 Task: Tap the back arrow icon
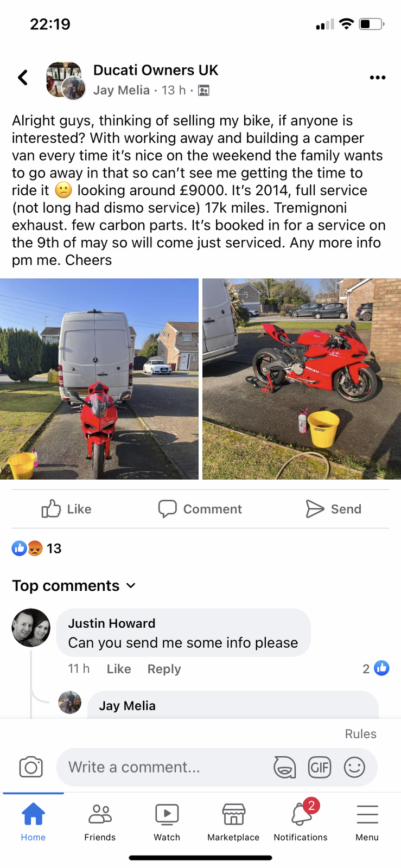tap(23, 78)
